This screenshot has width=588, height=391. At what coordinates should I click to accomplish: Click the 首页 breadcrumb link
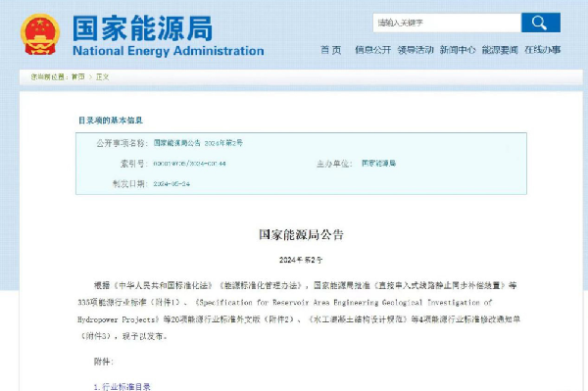pos(78,76)
